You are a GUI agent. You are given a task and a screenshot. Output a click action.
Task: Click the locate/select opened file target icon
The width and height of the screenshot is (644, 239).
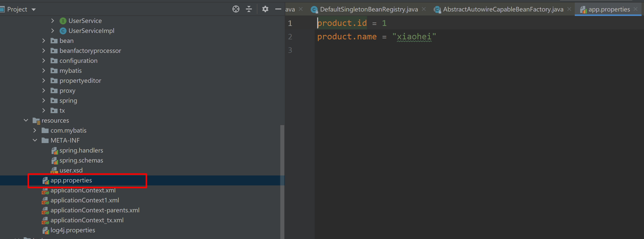pos(236,9)
